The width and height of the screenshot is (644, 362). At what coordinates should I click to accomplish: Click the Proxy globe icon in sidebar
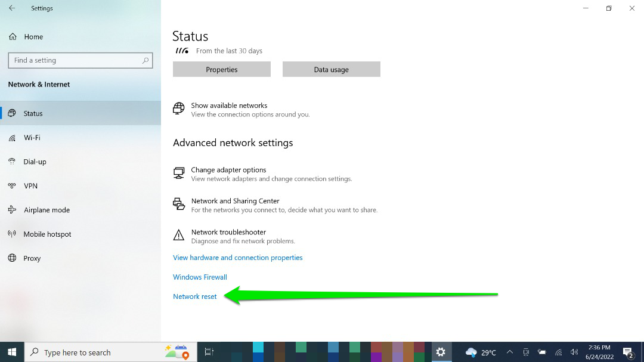(12, 258)
